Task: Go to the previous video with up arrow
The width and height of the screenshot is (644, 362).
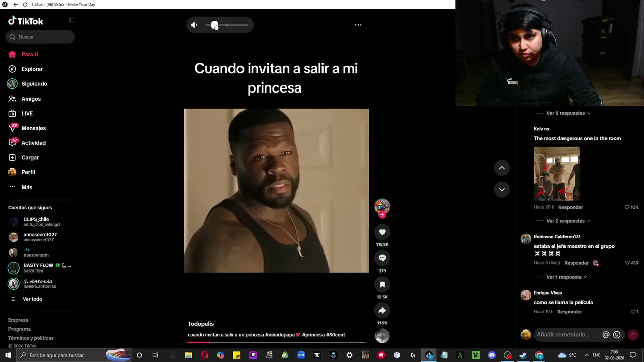Action: [502, 168]
